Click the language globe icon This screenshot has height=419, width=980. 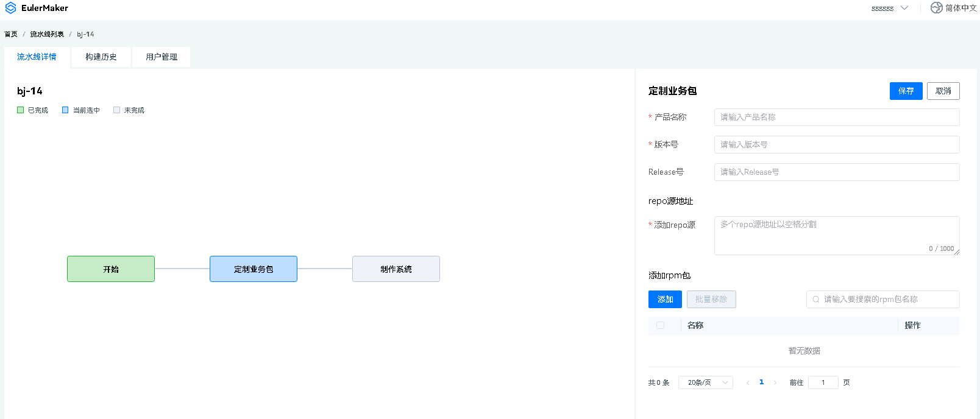(x=936, y=8)
